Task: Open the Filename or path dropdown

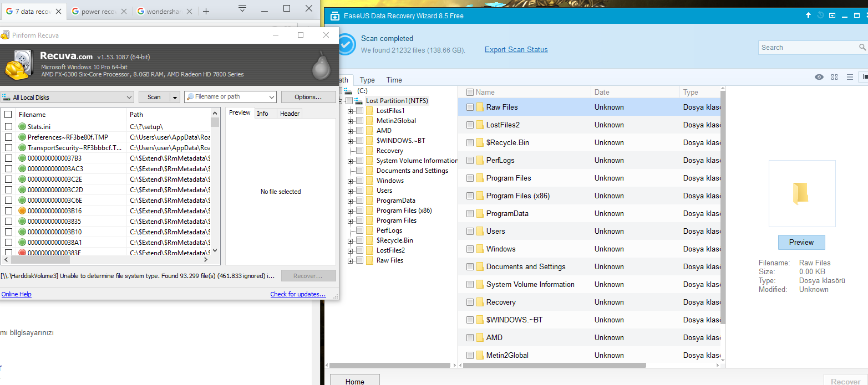Action: coord(271,97)
